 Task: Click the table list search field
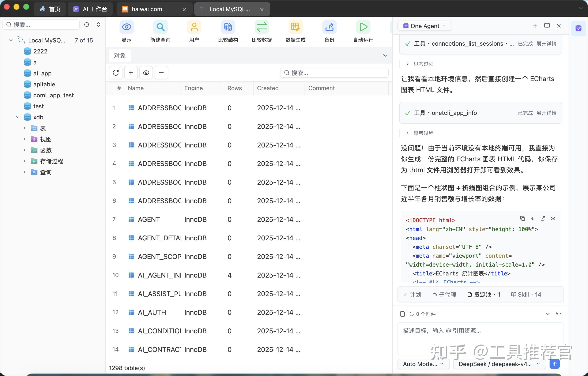tap(334, 72)
